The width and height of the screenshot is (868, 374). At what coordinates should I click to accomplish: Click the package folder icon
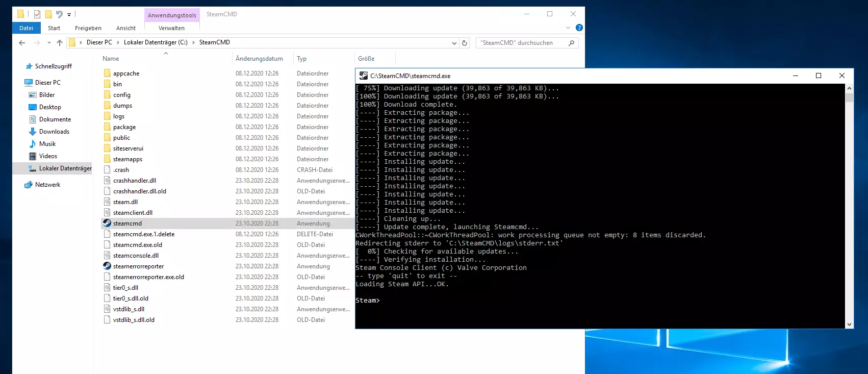[x=107, y=127]
